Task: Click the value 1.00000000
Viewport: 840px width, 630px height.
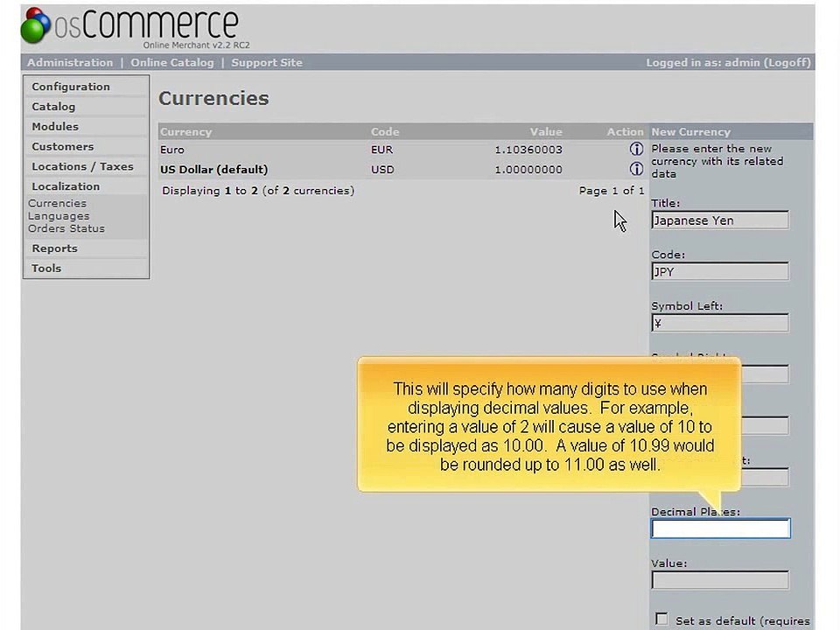Action: pyautogui.click(x=528, y=169)
